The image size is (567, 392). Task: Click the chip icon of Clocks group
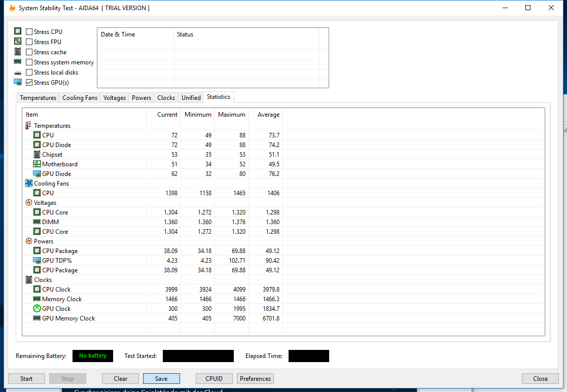click(29, 279)
